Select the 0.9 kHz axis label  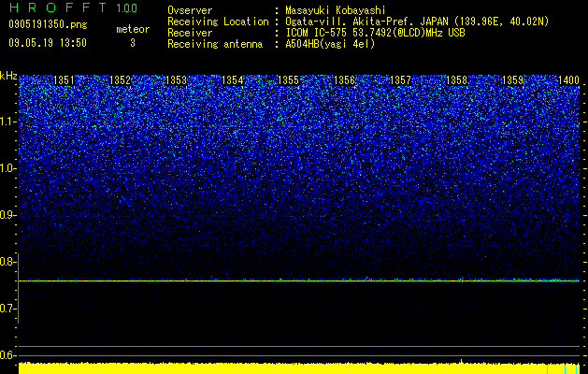(7, 215)
